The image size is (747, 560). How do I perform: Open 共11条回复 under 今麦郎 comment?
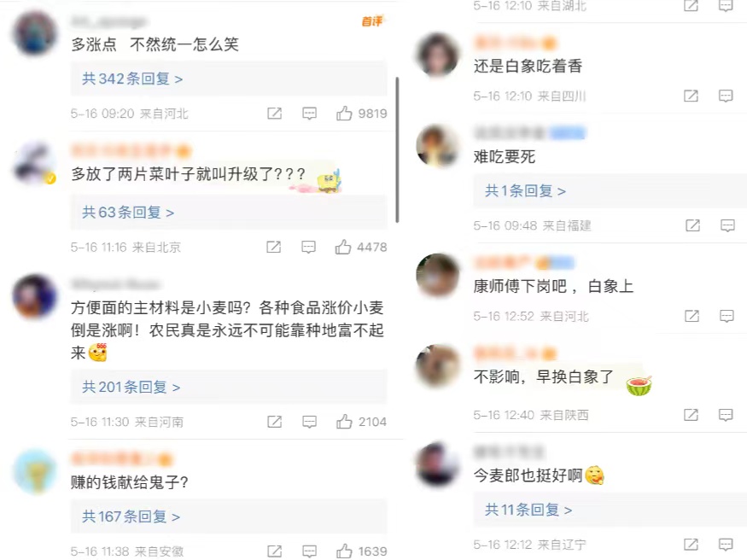point(528,510)
